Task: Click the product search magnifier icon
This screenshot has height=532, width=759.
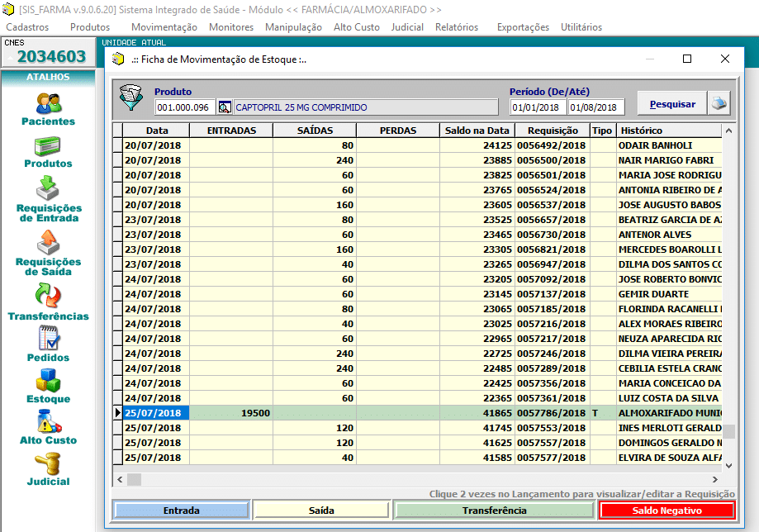Action: point(225,107)
